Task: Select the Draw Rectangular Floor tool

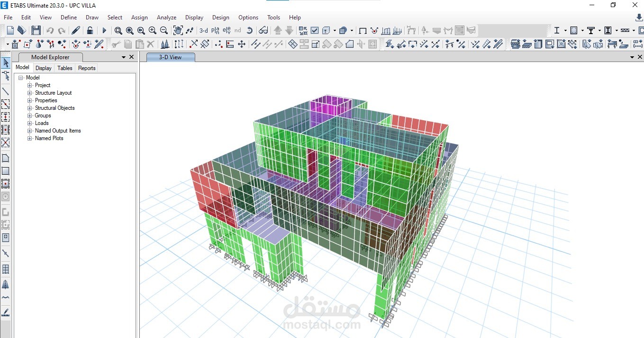Action: tap(6, 171)
